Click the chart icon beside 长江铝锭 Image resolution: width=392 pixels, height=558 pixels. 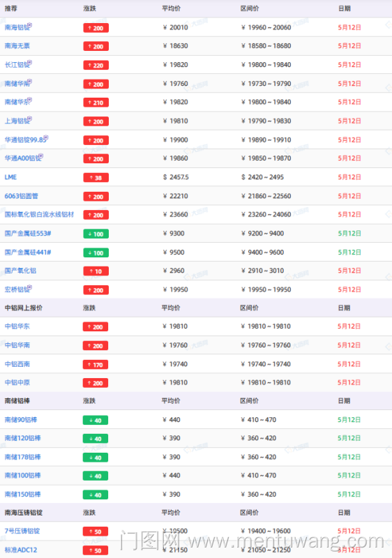coord(30,63)
